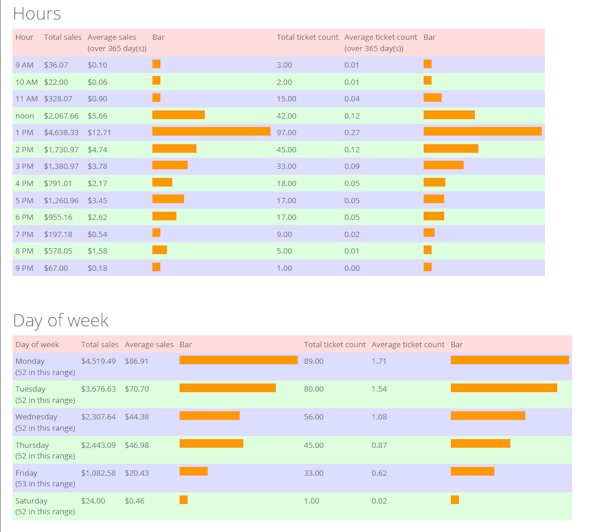Click the 2 PM sales bar
This screenshot has width=600, height=532.
pyautogui.click(x=174, y=149)
